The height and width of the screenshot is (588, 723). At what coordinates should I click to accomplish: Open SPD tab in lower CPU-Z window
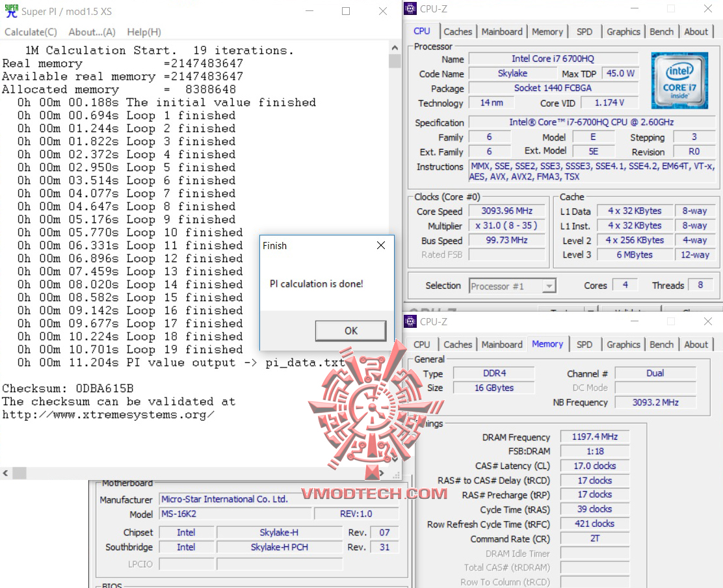pos(585,345)
